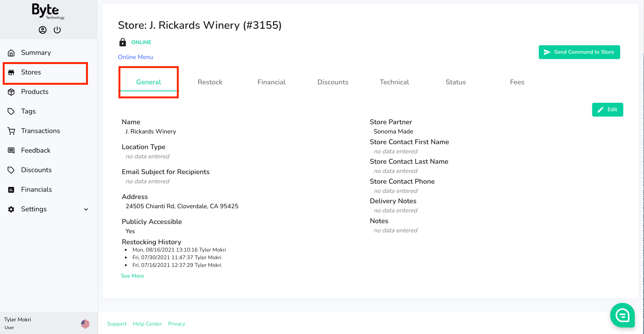Click Email Subject for Recipients label

coord(166,172)
